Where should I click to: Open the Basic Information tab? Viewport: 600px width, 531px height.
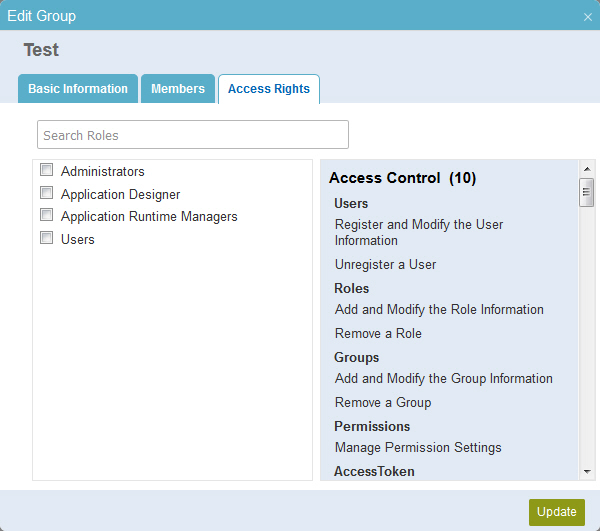pos(78,89)
